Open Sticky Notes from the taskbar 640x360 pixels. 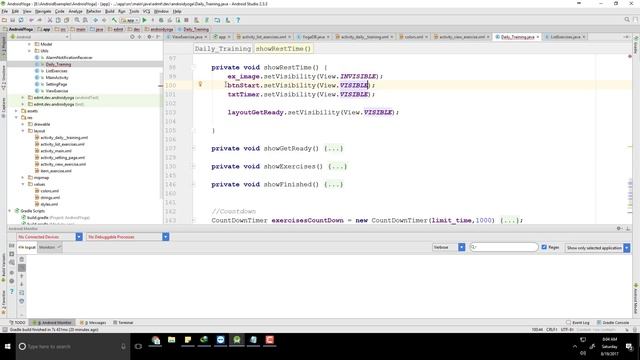[188, 340]
